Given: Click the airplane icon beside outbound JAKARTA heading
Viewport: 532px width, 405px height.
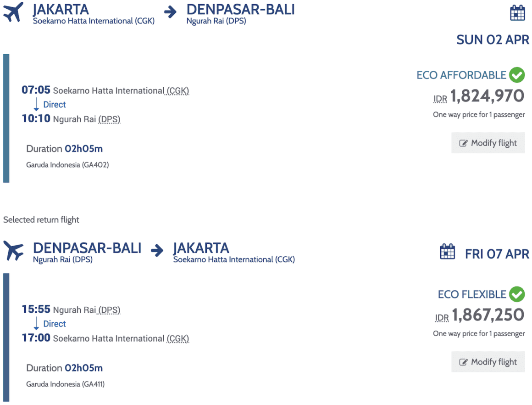Looking at the screenshot, I should (x=13, y=12).
